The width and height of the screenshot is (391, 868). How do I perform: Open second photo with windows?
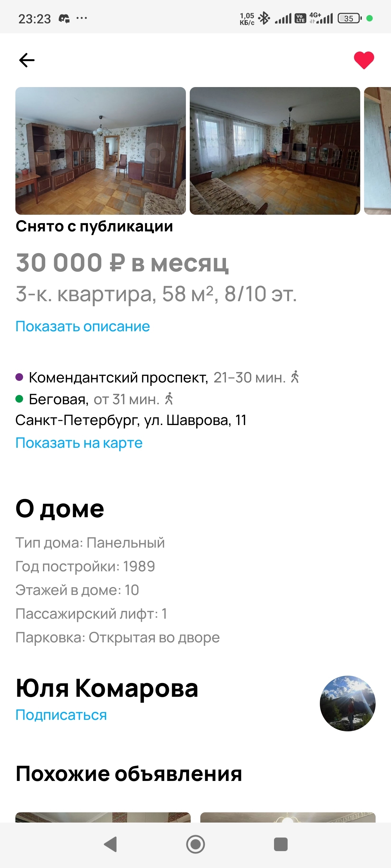pos(275,151)
